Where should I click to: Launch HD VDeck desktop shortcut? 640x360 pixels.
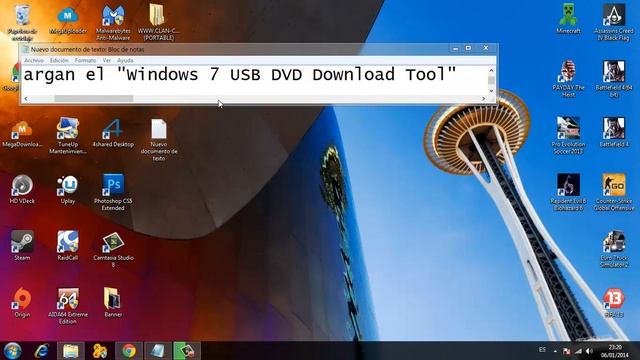pos(22,190)
